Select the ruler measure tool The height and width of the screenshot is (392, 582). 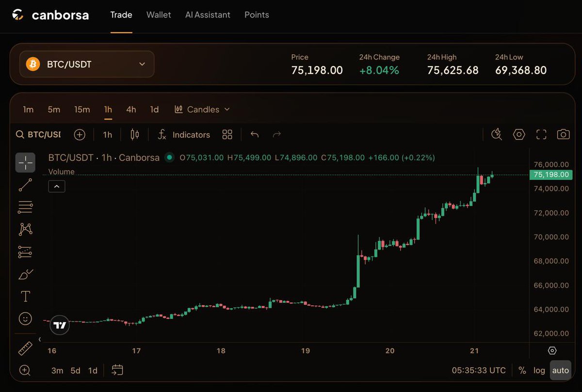coord(25,348)
